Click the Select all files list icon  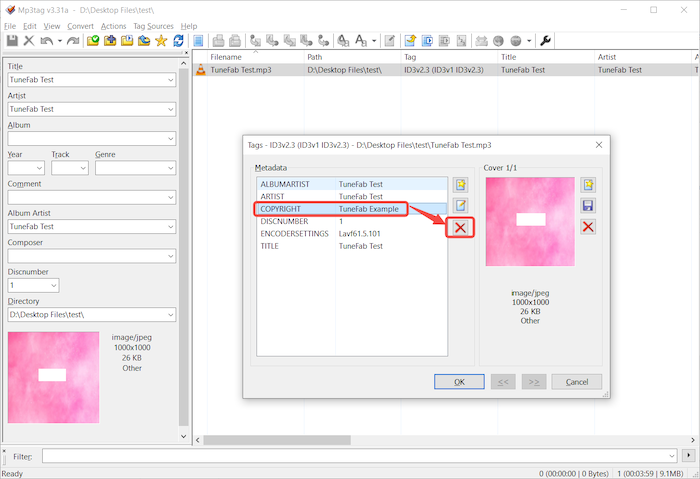[198, 41]
